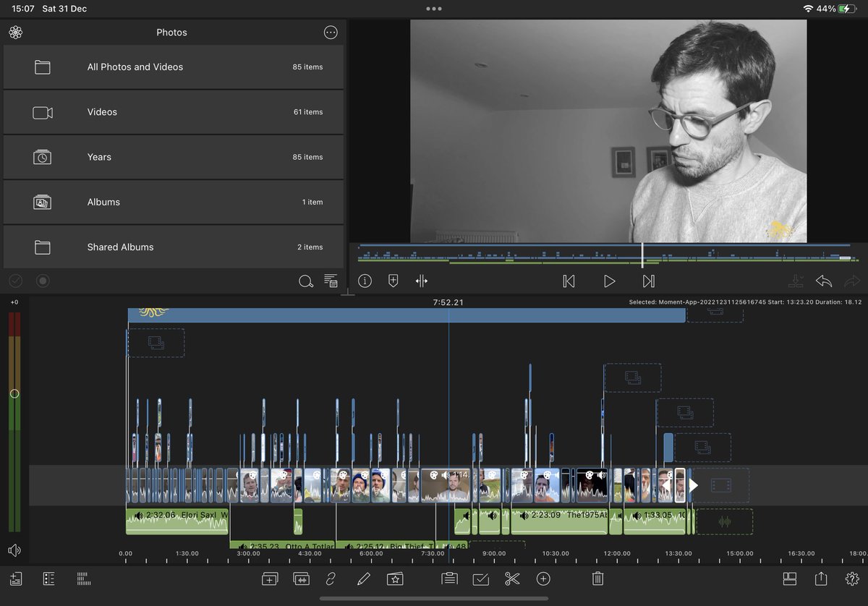Tap the empty audio placeholder clip

pos(724,521)
